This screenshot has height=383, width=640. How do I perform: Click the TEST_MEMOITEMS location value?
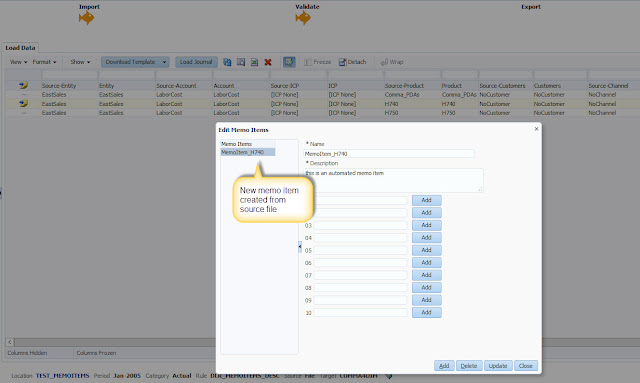pyautogui.click(x=62, y=376)
